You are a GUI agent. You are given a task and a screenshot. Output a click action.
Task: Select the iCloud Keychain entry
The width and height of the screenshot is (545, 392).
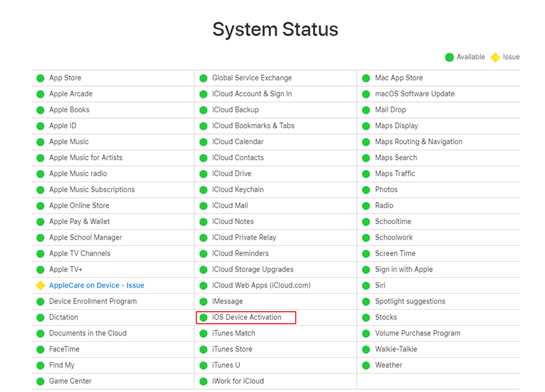pyautogui.click(x=238, y=190)
